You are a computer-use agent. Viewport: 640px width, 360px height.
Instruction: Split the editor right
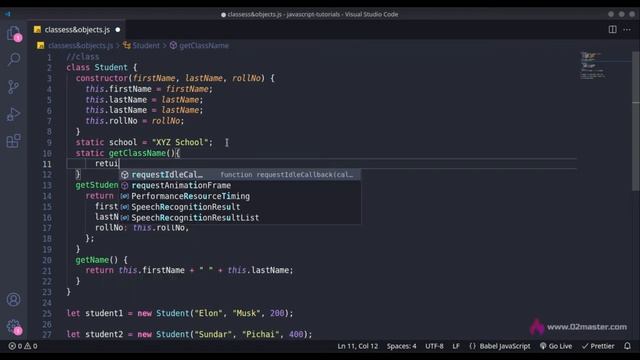click(612, 29)
